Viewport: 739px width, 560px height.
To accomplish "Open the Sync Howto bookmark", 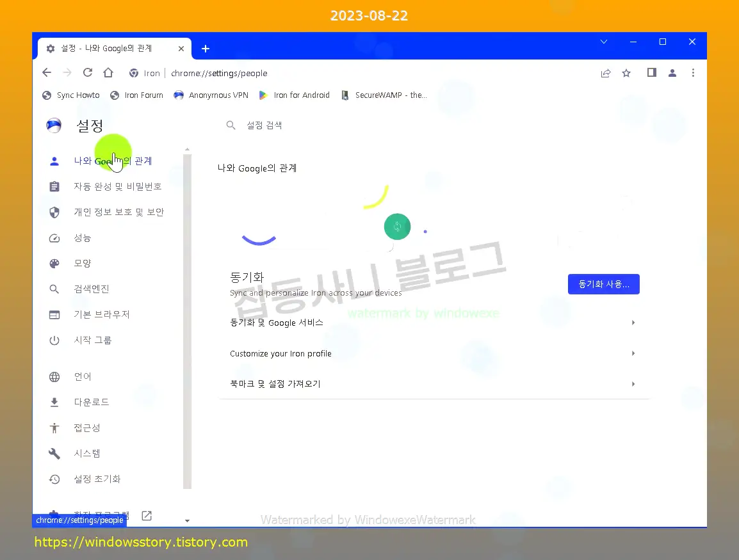I will (x=71, y=95).
